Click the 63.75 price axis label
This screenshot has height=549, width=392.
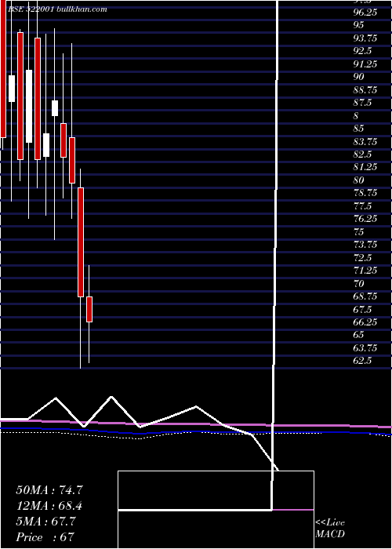tap(365, 348)
